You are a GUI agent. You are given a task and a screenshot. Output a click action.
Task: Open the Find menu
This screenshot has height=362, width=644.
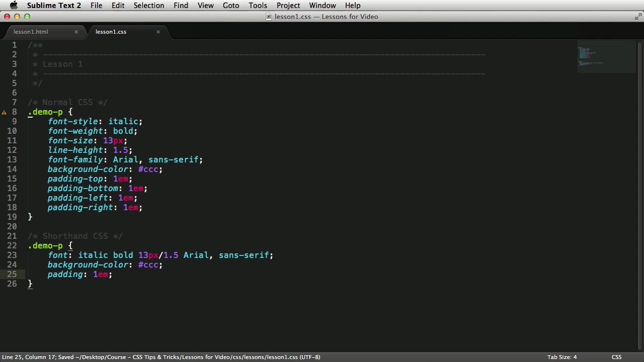pyautogui.click(x=181, y=6)
